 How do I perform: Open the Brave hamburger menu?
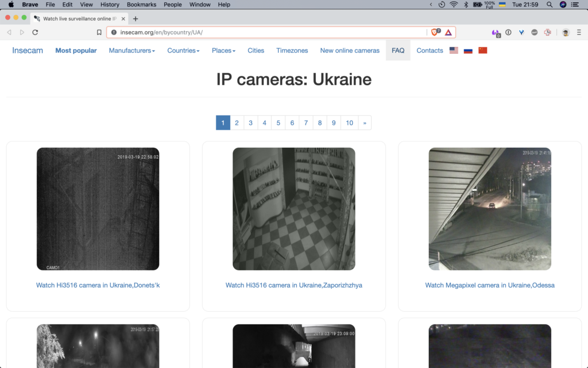tap(579, 32)
